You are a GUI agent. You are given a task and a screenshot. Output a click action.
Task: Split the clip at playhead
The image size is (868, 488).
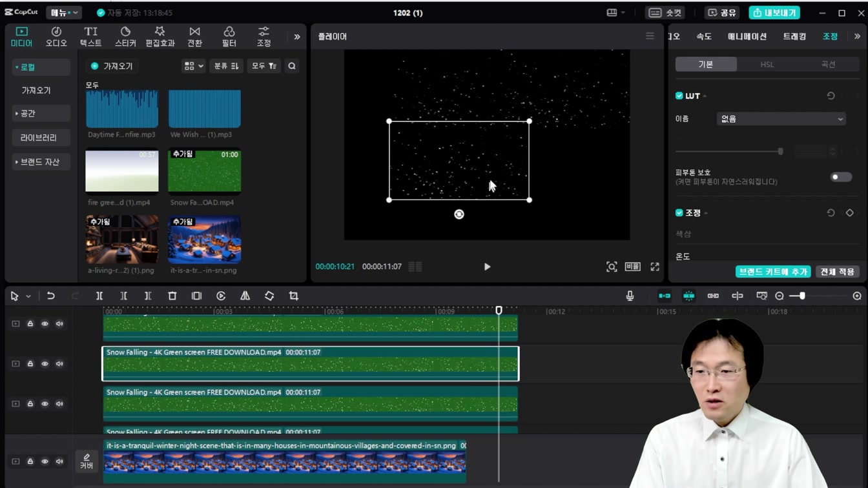[99, 296]
